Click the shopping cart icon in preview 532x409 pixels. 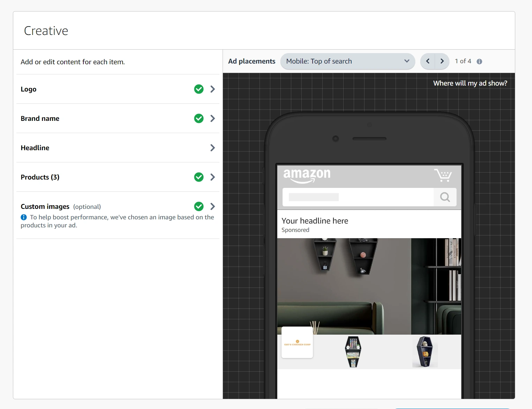point(443,175)
